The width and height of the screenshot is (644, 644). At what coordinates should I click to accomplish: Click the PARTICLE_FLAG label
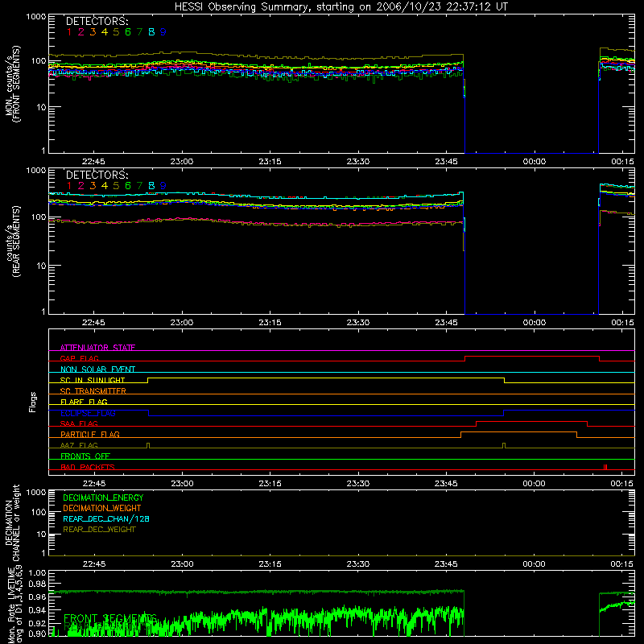90,434
